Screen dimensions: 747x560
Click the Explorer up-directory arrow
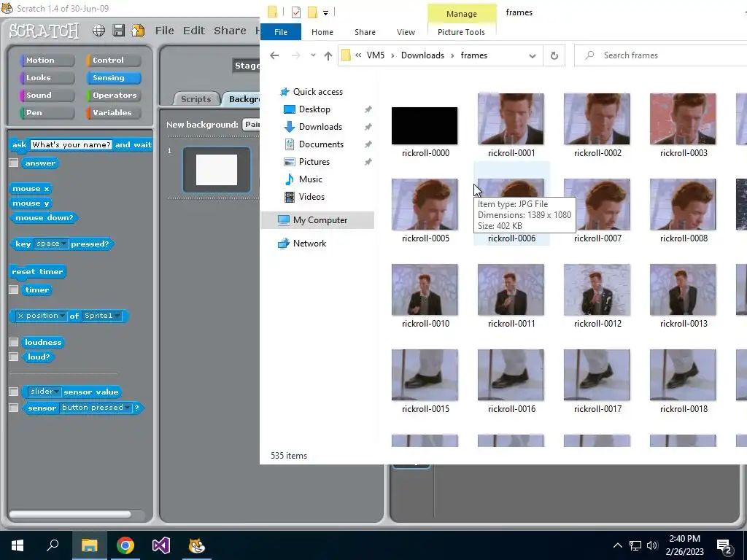[328, 55]
